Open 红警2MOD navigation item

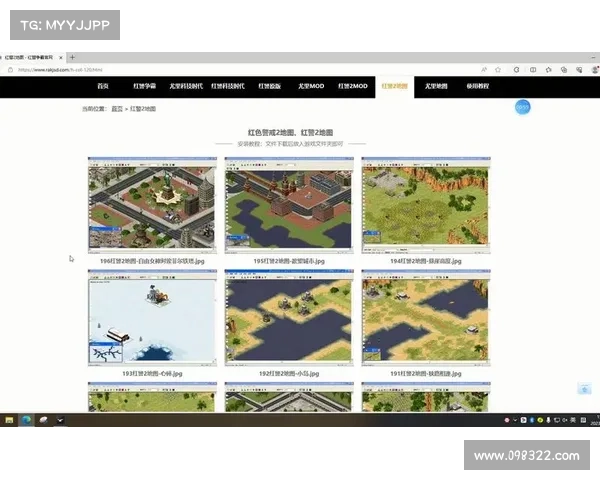353,86
